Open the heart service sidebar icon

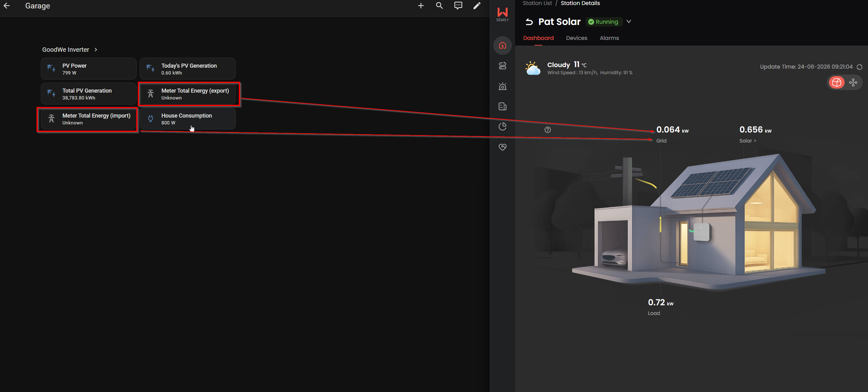coord(502,147)
